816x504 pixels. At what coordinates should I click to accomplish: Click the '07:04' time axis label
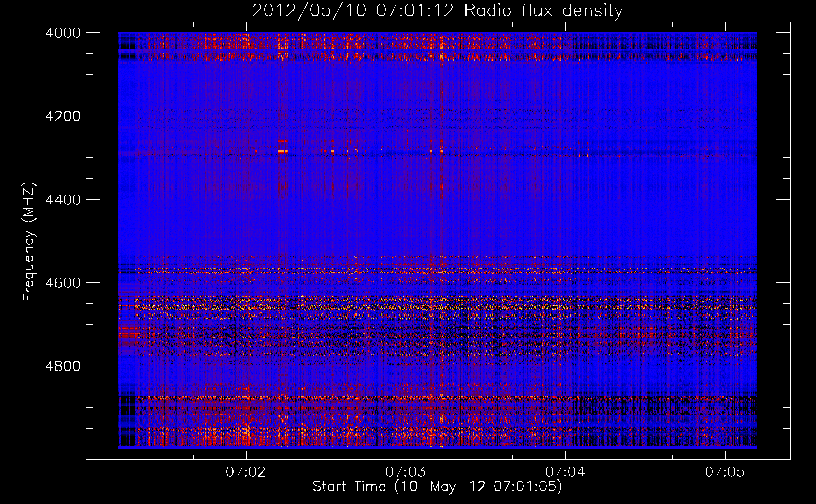[565, 472]
